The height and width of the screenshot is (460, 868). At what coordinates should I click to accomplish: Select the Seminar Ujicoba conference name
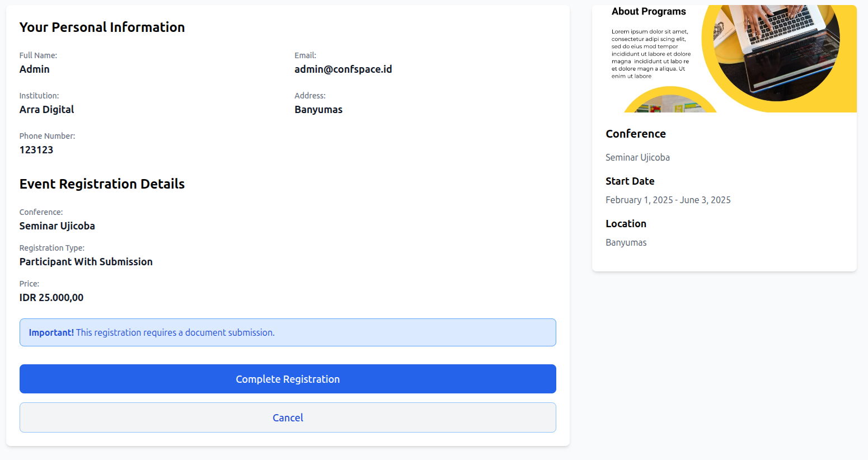tap(57, 226)
